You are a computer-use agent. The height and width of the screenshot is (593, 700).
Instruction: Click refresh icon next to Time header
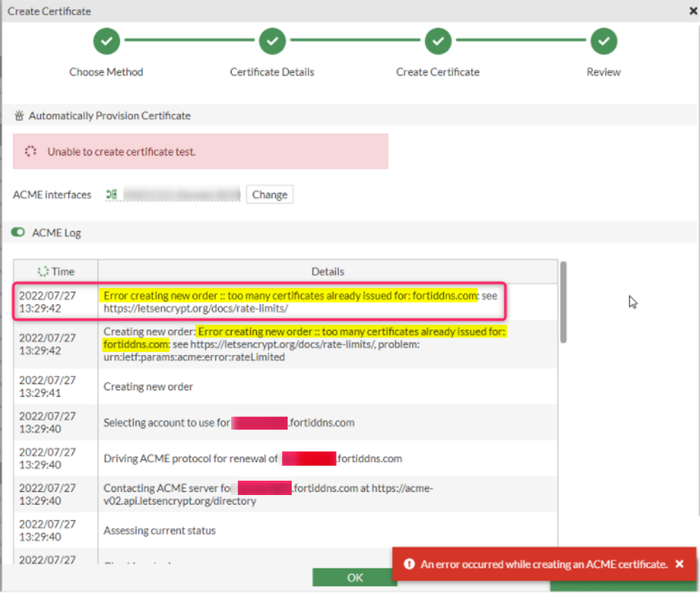point(43,271)
